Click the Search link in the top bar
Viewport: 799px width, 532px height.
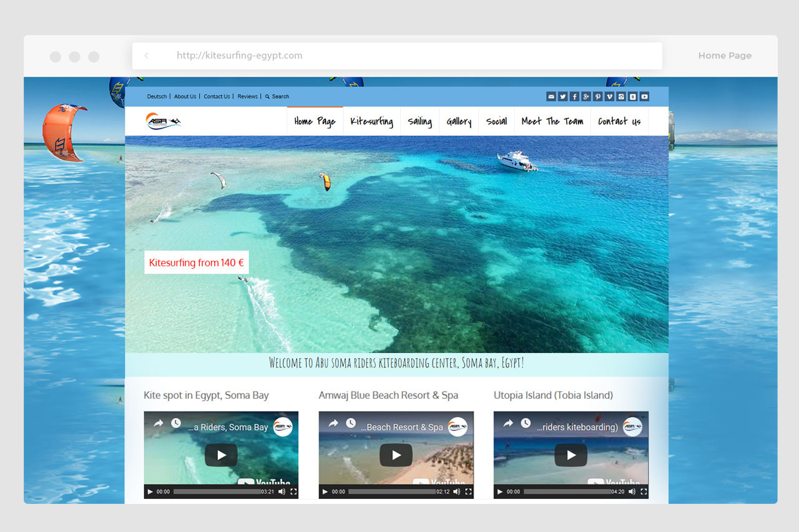[277, 97]
